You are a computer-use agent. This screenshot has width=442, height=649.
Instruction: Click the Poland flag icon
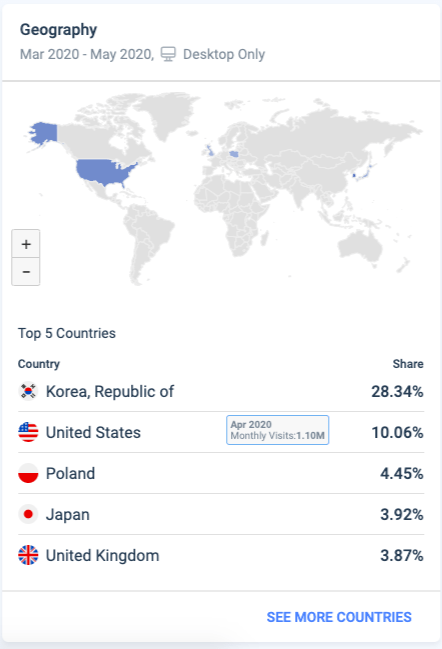[28, 473]
